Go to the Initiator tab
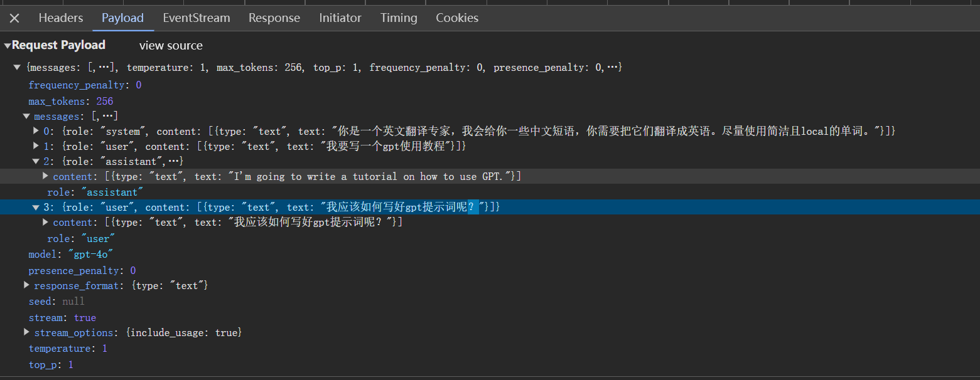980x380 pixels. (340, 18)
